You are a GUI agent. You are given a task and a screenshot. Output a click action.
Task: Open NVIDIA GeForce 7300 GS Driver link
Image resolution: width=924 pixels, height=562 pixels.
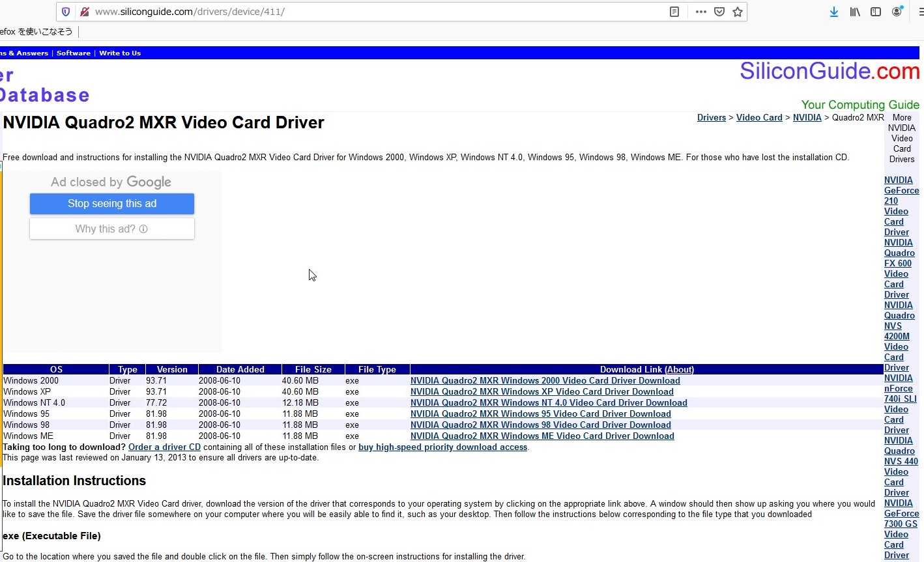pyautogui.click(x=901, y=529)
